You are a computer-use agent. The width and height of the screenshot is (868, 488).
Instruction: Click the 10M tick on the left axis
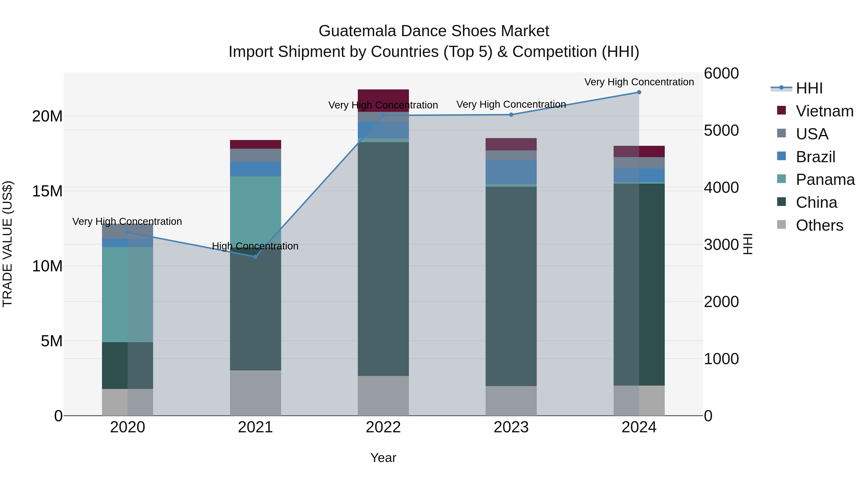[x=47, y=266]
